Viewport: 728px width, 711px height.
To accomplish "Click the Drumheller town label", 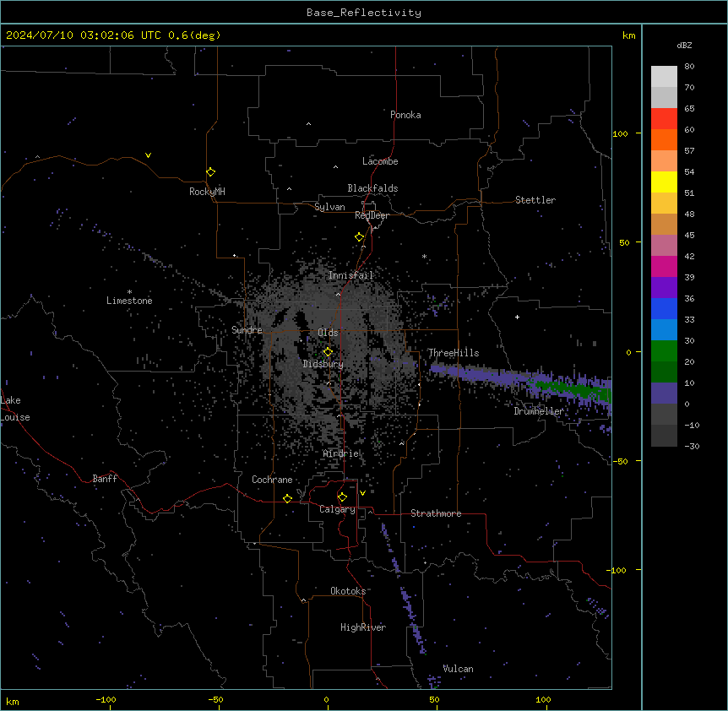I will pos(539,411).
